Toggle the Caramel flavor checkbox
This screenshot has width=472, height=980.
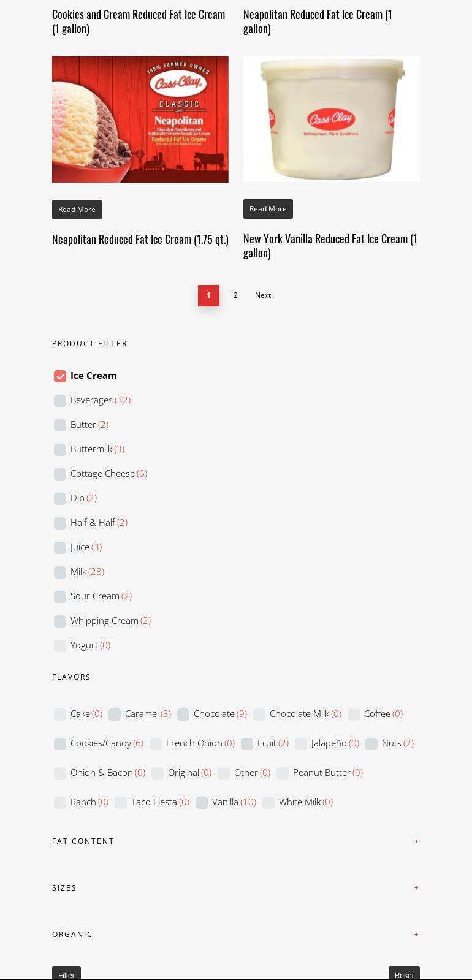tap(115, 714)
